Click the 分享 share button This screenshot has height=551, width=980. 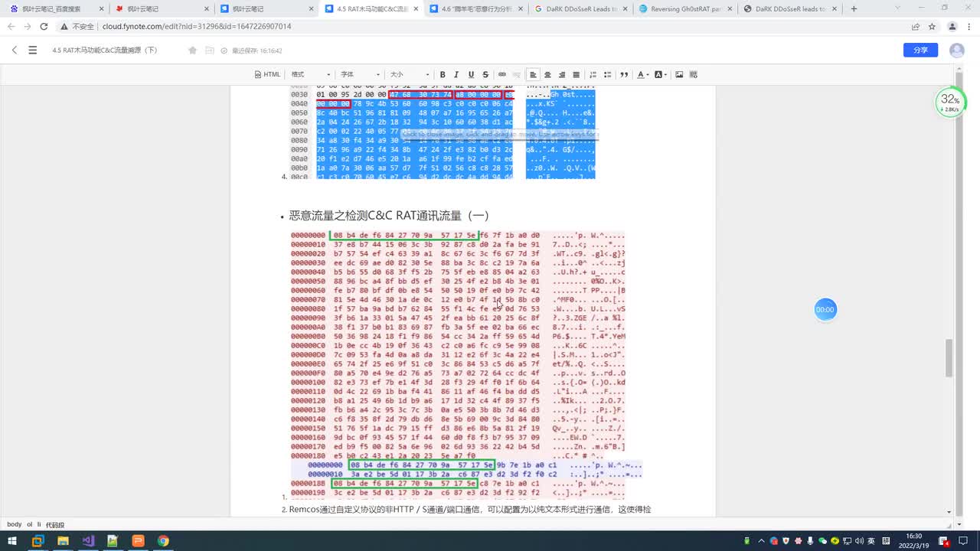[x=920, y=50]
